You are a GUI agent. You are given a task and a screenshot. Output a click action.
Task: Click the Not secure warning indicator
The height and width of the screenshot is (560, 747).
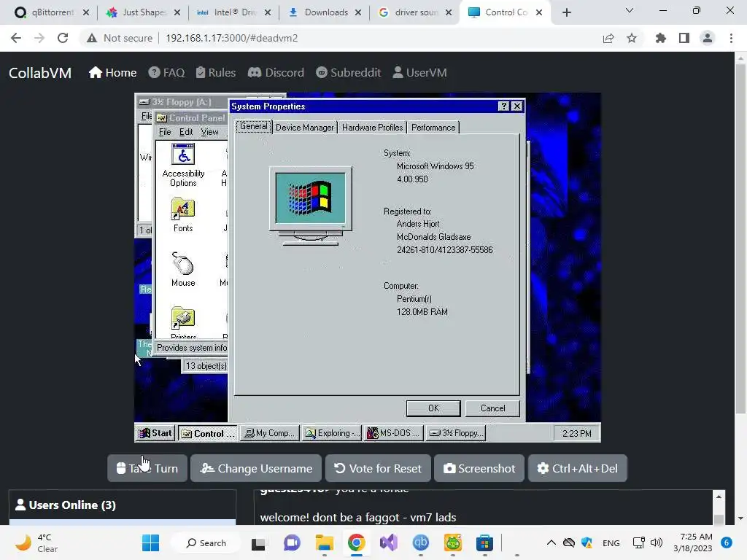coord(120,38)
